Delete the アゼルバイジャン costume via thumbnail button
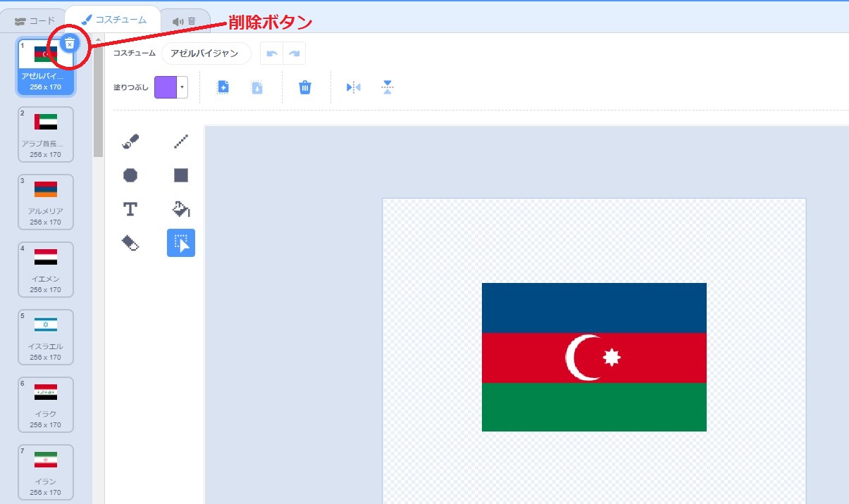 click(69, 44)
